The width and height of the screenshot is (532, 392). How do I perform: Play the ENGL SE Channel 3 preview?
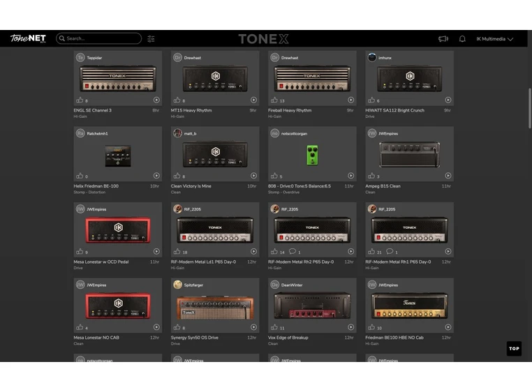[x=156, y=100]
